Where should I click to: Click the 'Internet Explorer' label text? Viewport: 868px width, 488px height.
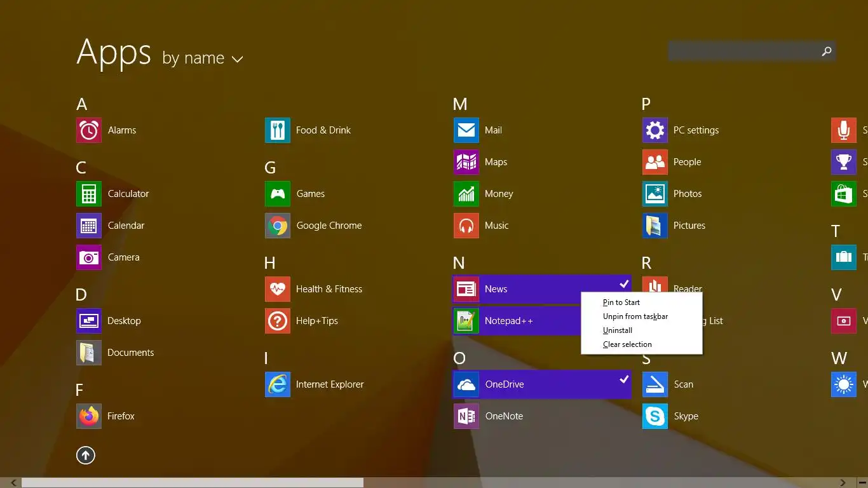pyautogui.click(x=330, y=384)
